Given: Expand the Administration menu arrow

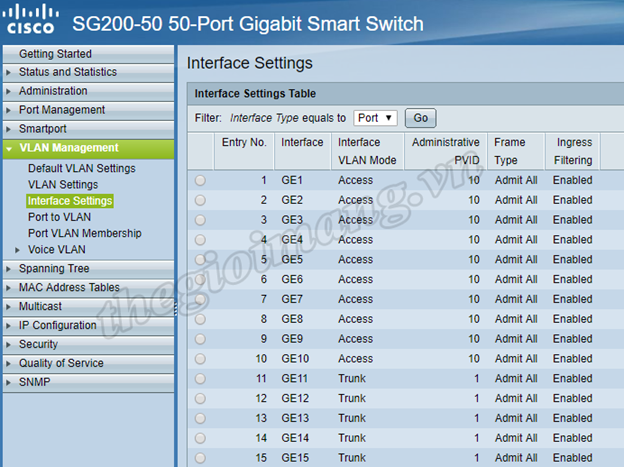Looking at the screenshot, I should (x=8, y=91).
